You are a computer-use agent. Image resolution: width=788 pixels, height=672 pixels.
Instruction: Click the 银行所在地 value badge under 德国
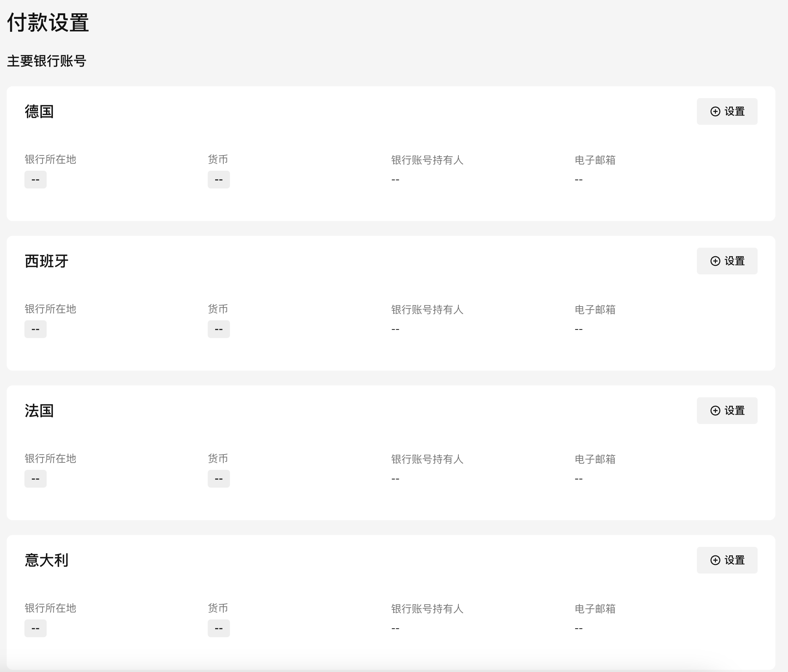tap(36, 180)
